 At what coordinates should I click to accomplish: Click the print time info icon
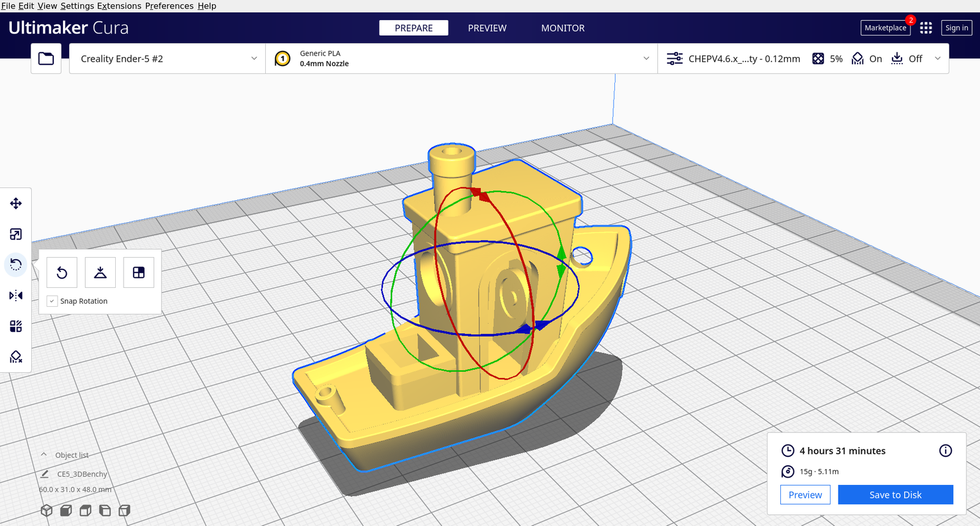click(946, 451)
